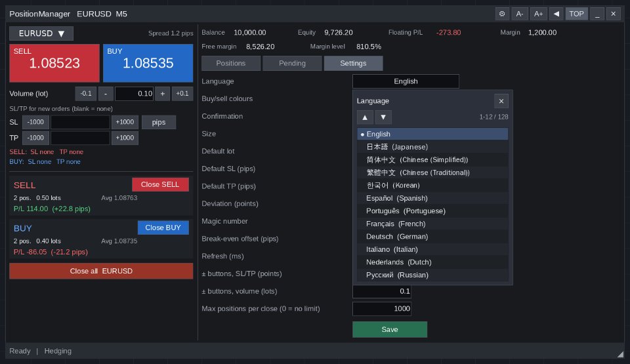This screenshot has width=630, height=364.
Task: Switch to the Pending tab
Action: pos(292,64)
